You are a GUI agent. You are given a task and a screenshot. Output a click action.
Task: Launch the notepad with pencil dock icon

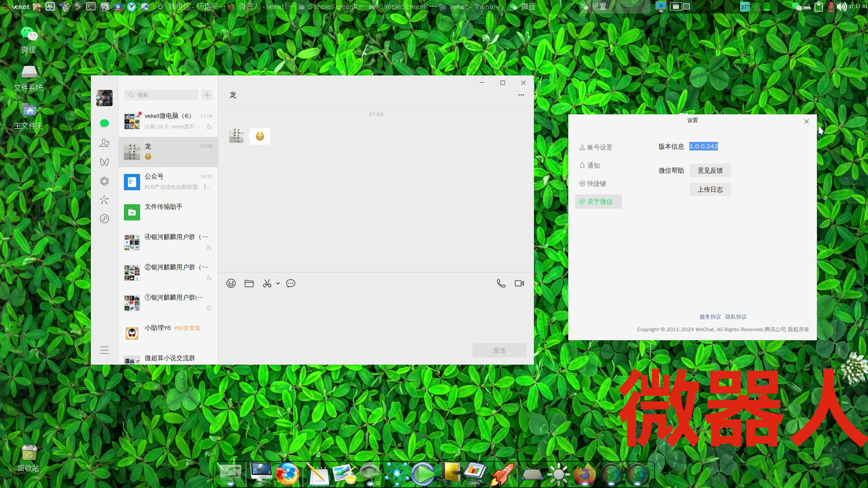[317, 474]
